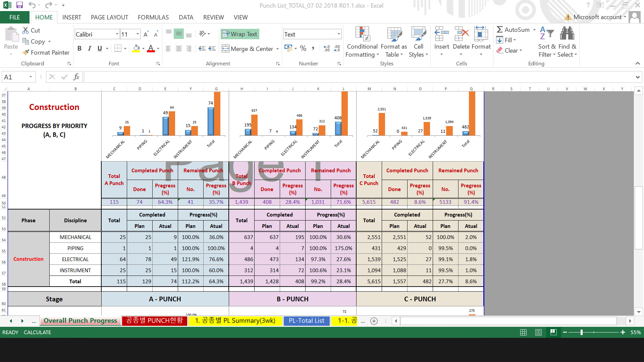Click the Increase Decimal icon

pos(326,49)
